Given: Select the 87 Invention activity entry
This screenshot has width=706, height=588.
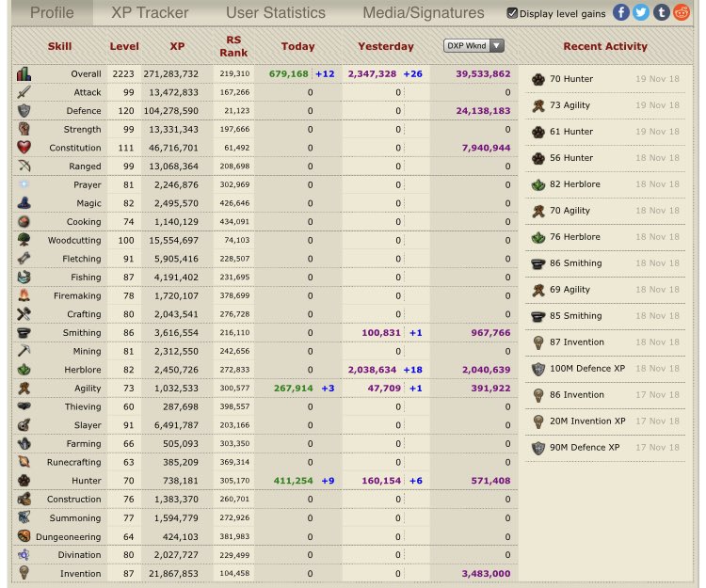Looking at the screenshot, I should click(605, 342).
